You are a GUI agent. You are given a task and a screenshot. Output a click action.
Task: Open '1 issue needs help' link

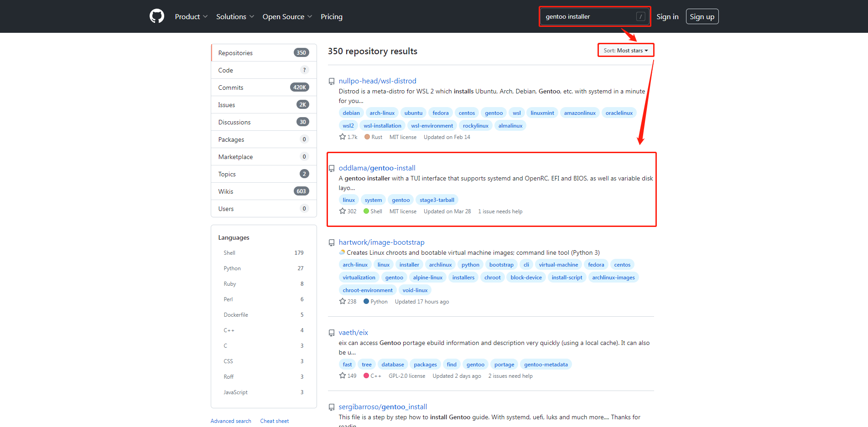pyautogui.click(x=500, y=211)
